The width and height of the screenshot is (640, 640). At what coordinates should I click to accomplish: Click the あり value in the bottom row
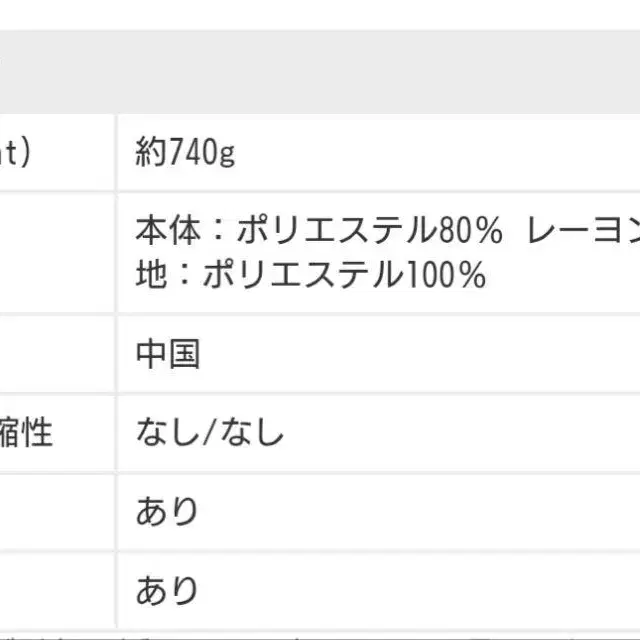click(168, 590)
